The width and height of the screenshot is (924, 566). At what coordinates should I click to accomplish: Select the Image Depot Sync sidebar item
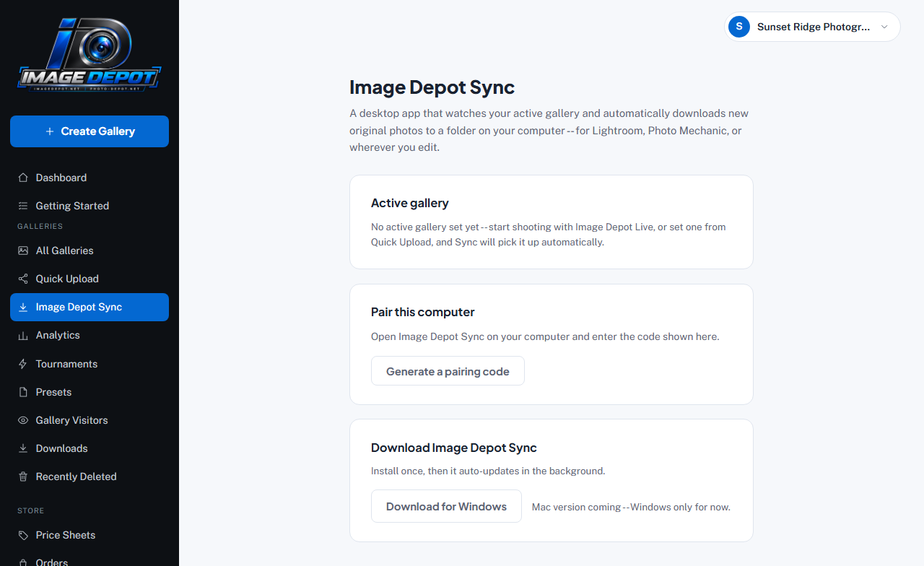pyautogui.click(x=90, y=307)
